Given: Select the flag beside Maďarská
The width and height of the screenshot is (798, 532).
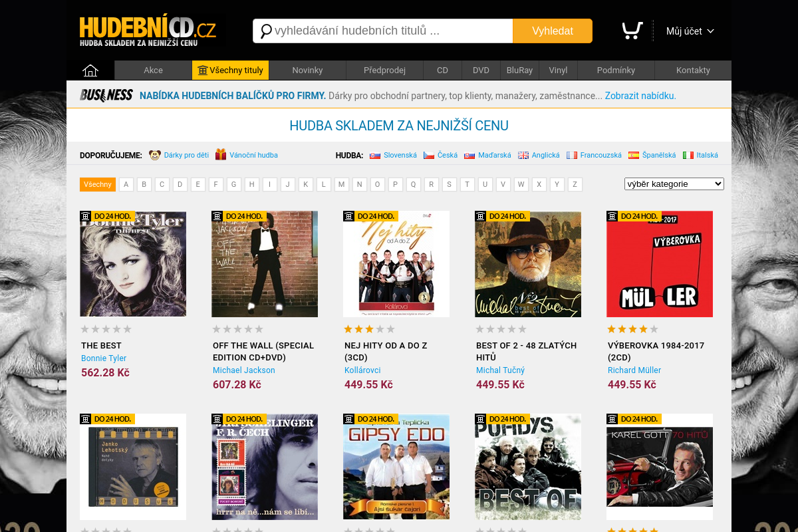Looking at the screenshot, I should click(469, 155).
